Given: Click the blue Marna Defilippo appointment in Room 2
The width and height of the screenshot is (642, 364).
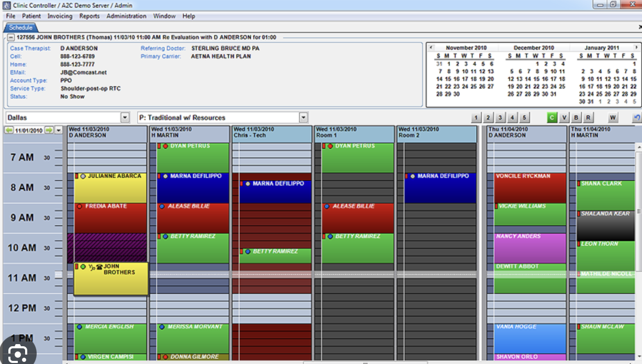Looking at the screenshot, I should coord(440,188).
